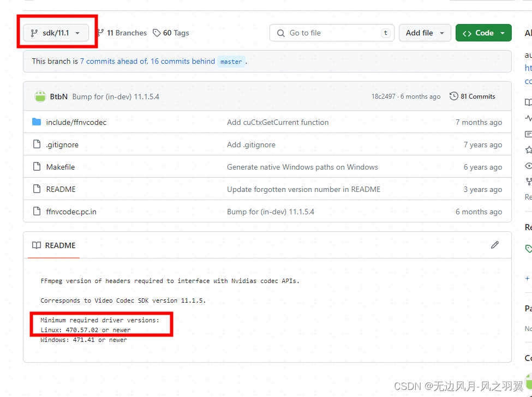
Task: Click the '7 months ago' timestamp for include/ffnvcodec
Action: pyautogui.click(x=479, y=122)
